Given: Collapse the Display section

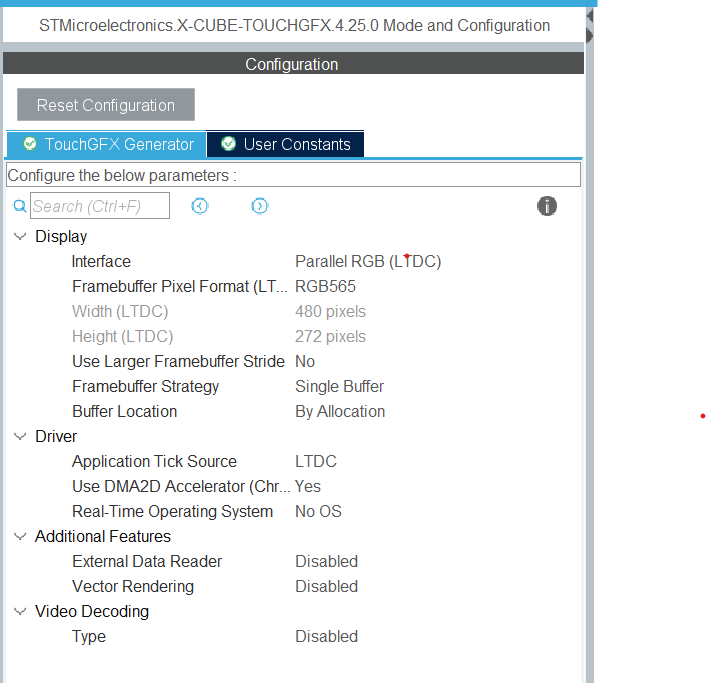Looking at the screenshot, I should click(20, 236).
